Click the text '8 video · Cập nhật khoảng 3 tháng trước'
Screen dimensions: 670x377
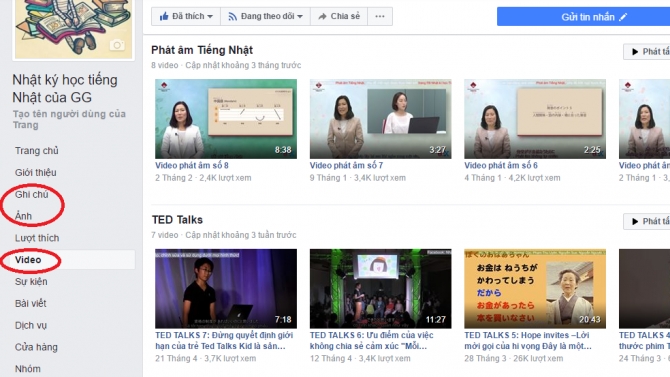tap(226, 65)
